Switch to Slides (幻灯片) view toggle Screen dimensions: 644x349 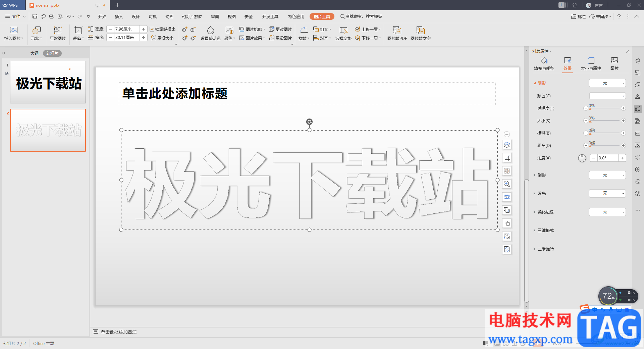pos(52,53)
